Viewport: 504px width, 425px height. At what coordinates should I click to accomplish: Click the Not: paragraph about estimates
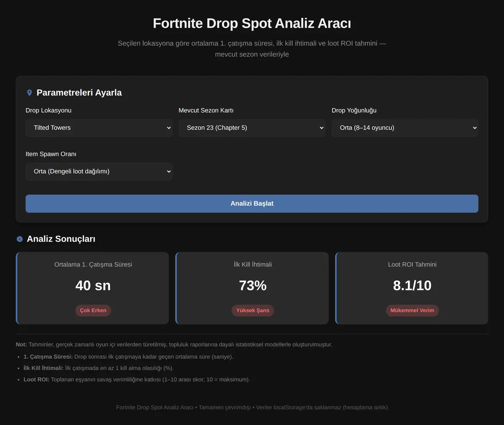(x=174, y=344)
